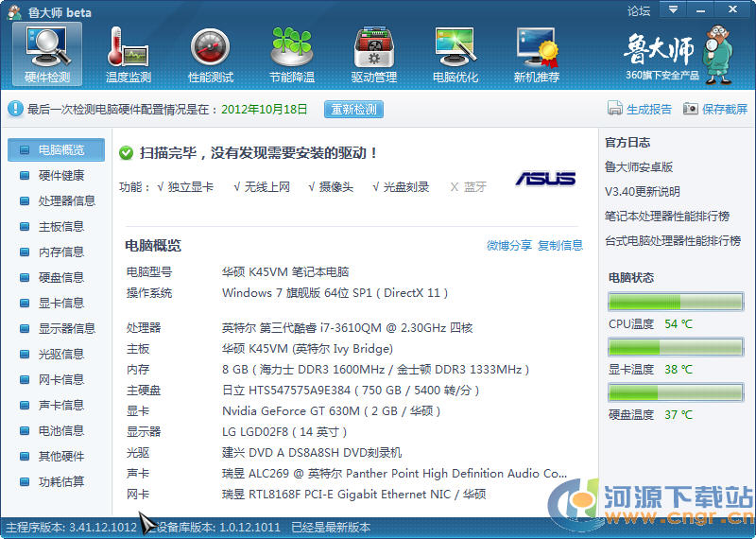
Task: Open the 硬件检测 hardware detection icon
Action: point(46,54)
